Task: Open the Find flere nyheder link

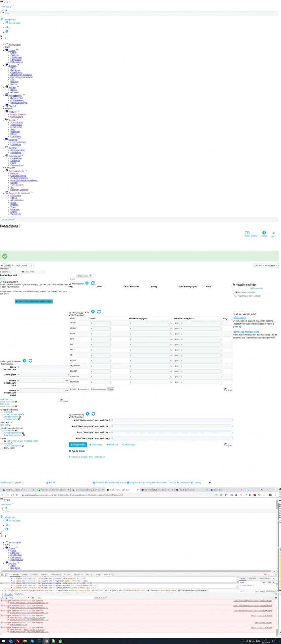Action: tap(256, 288)
